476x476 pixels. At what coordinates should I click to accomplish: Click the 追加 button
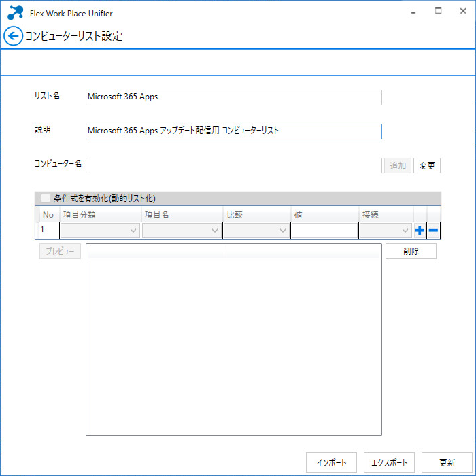pyautogui.click(x=397, y=165)
